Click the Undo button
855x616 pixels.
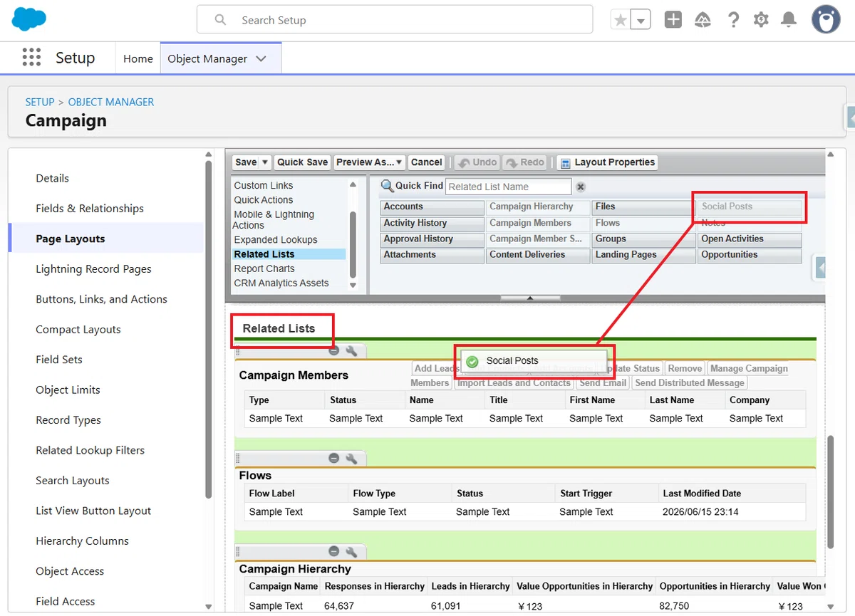pos(477,162)
